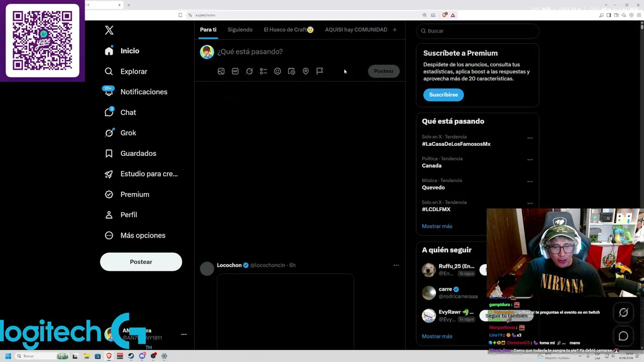Open more options on Locochon's post
This screenshot has height=362, width=644.
(x=396, y=265)
